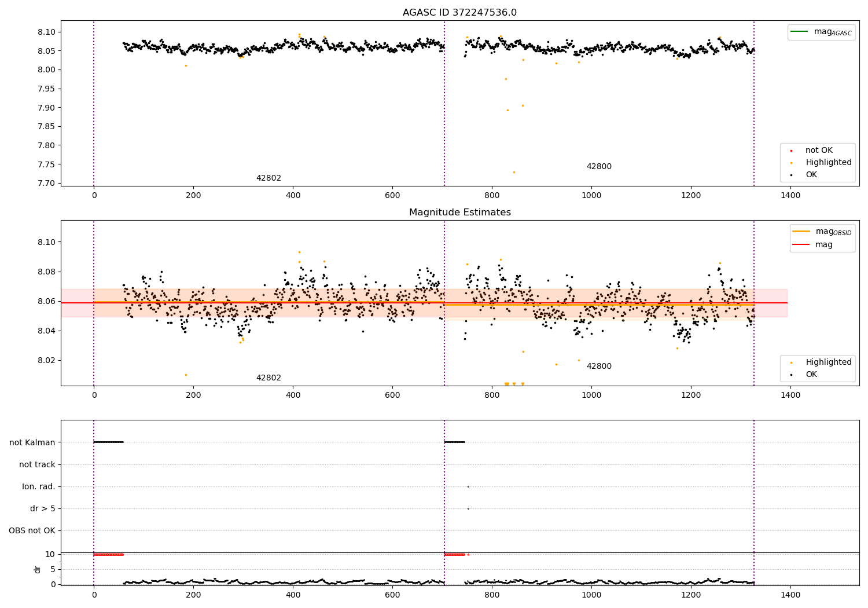Click 'Highlighted' legend entry in middle panel
The image size is (868, 608).
point(829,362)
